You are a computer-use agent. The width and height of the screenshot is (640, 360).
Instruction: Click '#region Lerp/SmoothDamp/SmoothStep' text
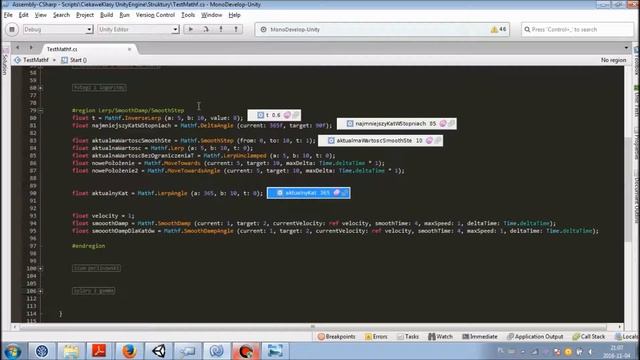pos(128,110)
